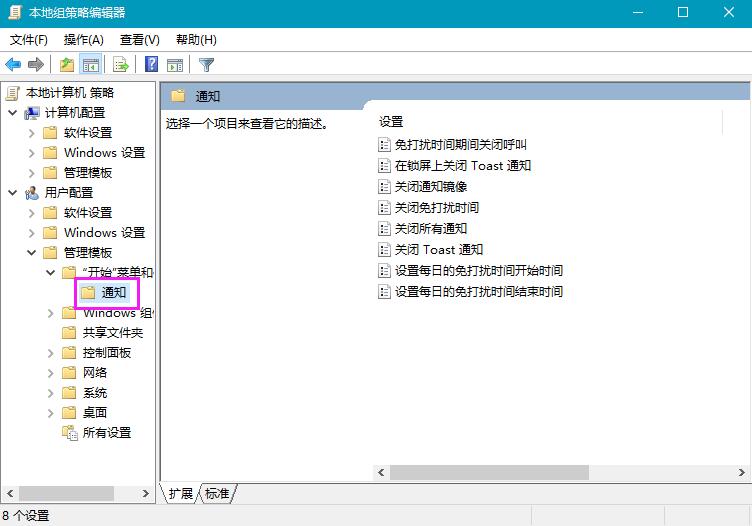This screenshot has height=526, width=752.
Task: Expand the 系统 tree node
Action: click(50, 393)
